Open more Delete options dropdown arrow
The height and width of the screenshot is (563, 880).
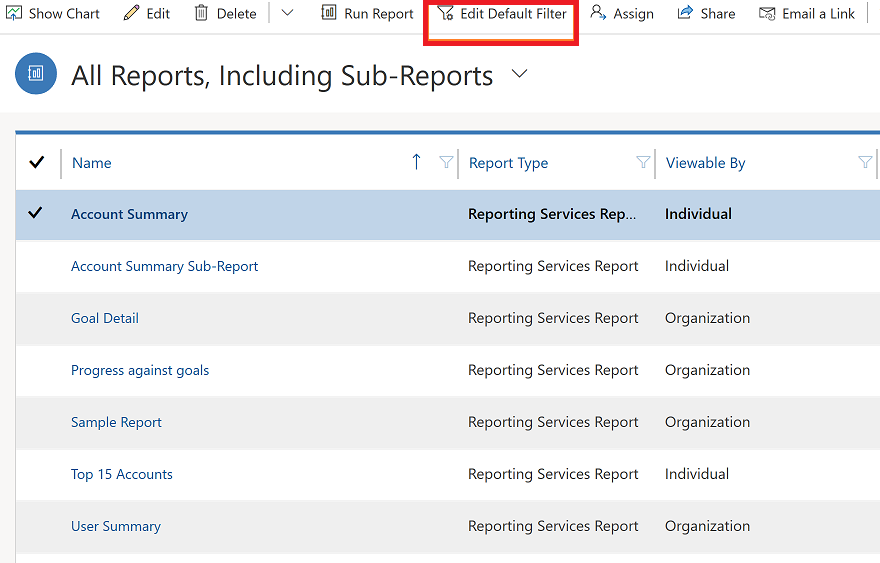[x=287, y=14]
